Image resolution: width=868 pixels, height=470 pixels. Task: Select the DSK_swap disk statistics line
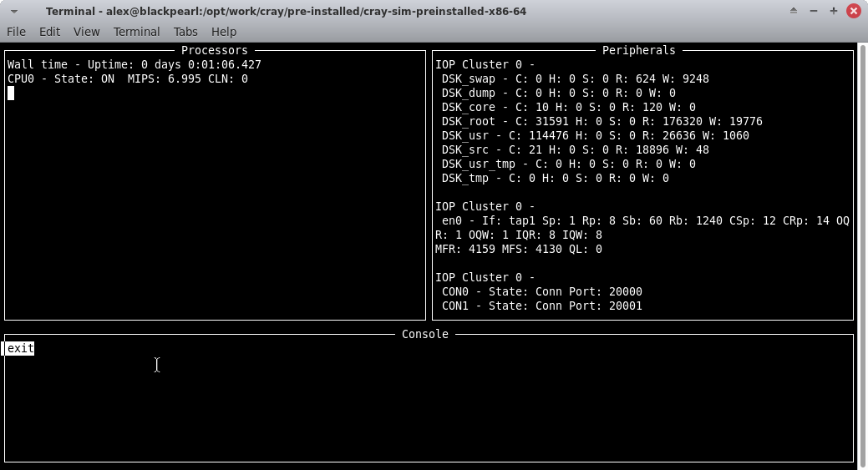tap(575, 78)
